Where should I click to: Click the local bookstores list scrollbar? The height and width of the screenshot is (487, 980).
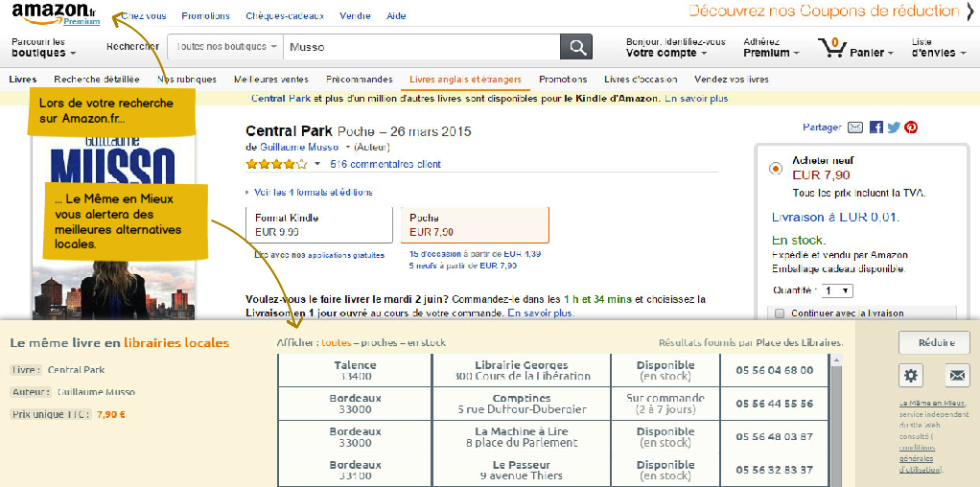835,420
